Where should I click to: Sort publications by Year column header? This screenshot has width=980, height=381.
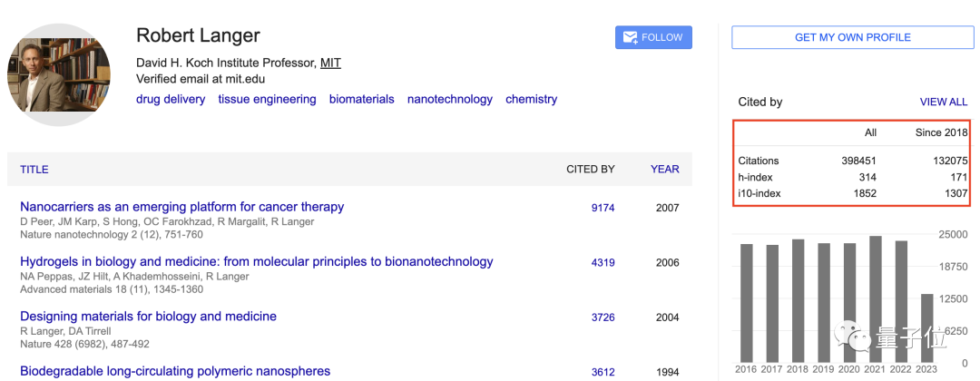[664, 170]
